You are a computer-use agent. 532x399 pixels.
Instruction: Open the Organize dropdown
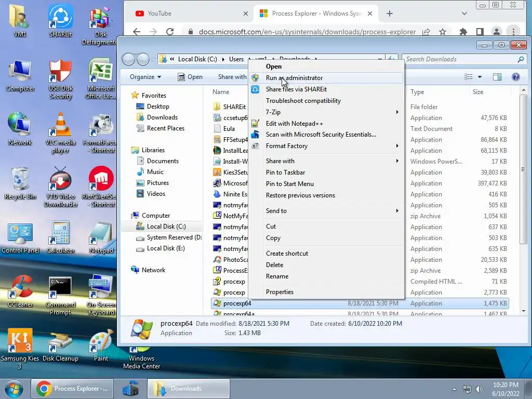click(145, 77)
